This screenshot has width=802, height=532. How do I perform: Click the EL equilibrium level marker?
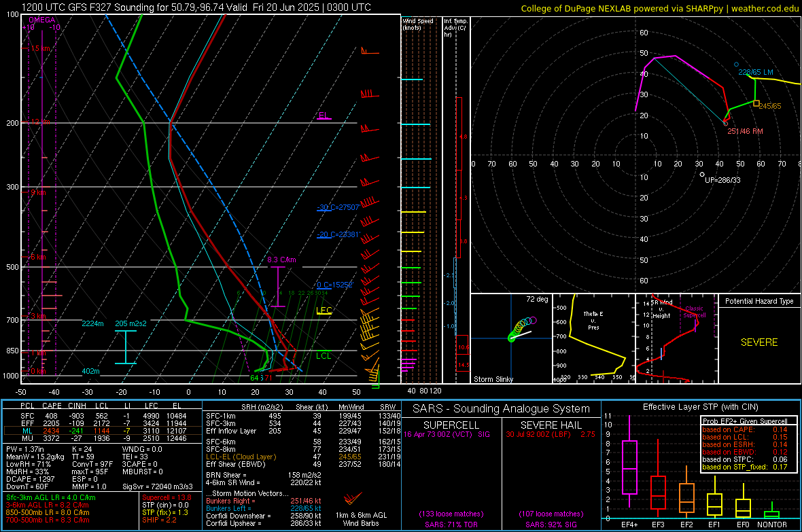tap(324, 115)
